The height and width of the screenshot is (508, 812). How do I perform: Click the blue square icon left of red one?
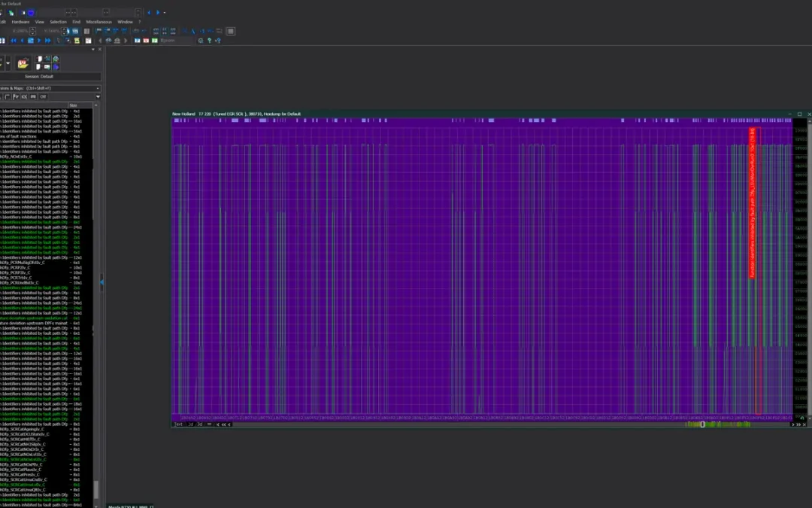coord(138,41)
